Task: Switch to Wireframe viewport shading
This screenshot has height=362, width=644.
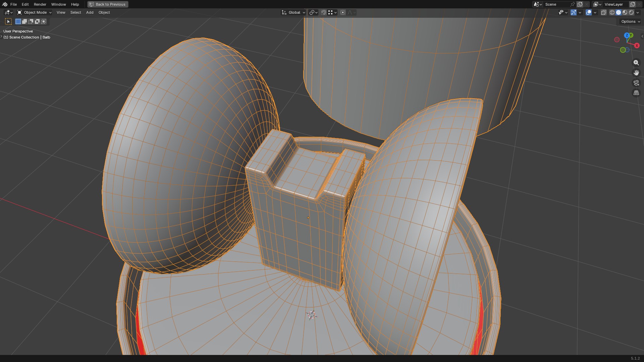Action: pyautogui.click(x=612, y=12)
